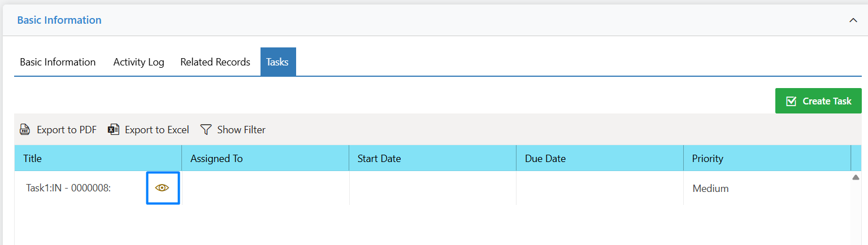Click the funnel filter icon
This screenshot has height=245, width=868.
pos(206,130)
